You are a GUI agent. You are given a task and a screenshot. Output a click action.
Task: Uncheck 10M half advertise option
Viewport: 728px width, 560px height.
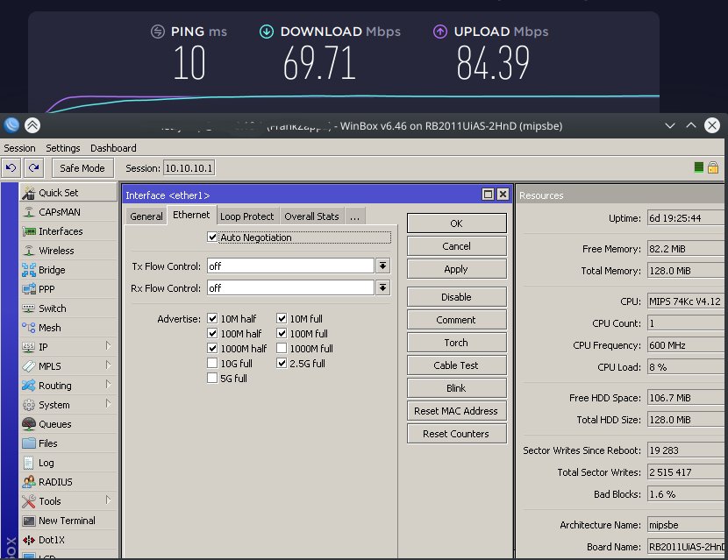(x=212, y=318)
